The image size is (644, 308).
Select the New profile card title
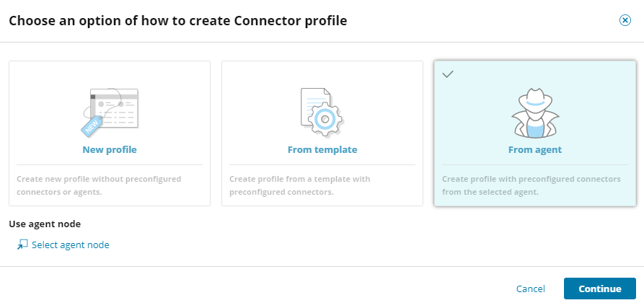pos(110,150)
